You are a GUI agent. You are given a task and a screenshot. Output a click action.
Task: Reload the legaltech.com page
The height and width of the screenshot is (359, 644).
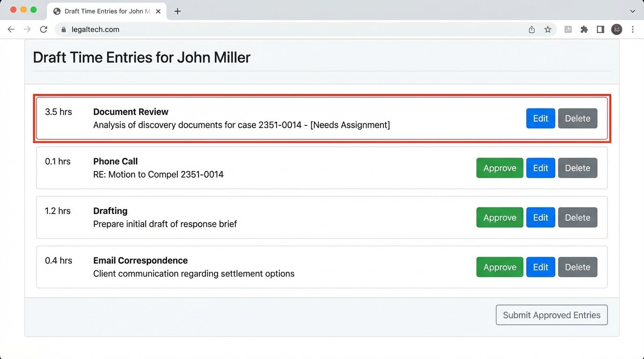tap(44, 29)
